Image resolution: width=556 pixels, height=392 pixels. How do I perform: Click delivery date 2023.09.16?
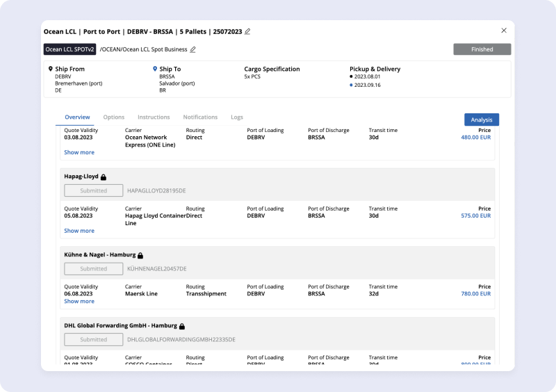pyautogui.click(x=368, y=85)
